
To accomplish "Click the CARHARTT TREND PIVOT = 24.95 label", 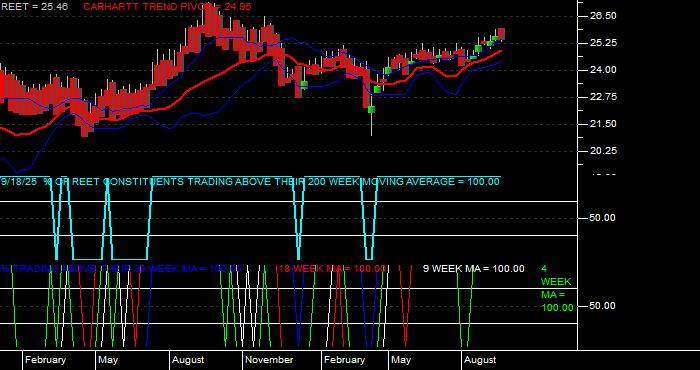I will (167, 7).
